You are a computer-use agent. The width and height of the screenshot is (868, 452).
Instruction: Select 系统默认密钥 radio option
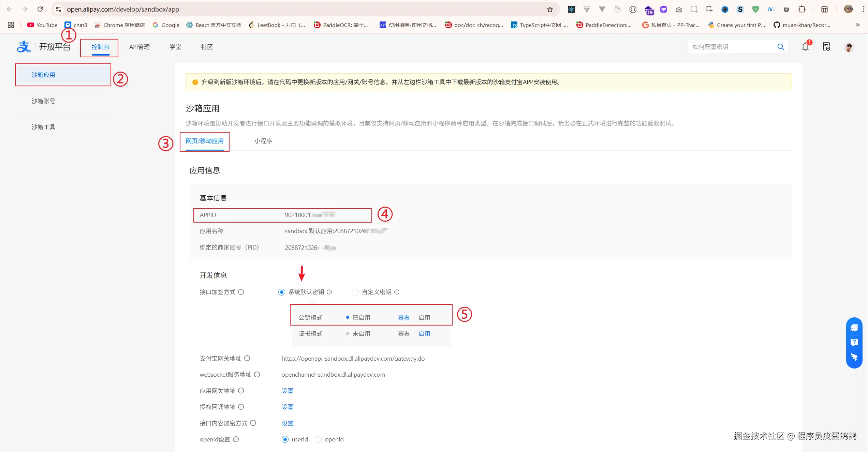tap(281, 292)
